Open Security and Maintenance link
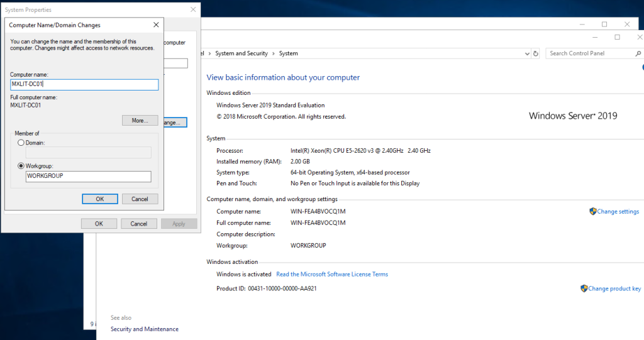 [144, 329]
